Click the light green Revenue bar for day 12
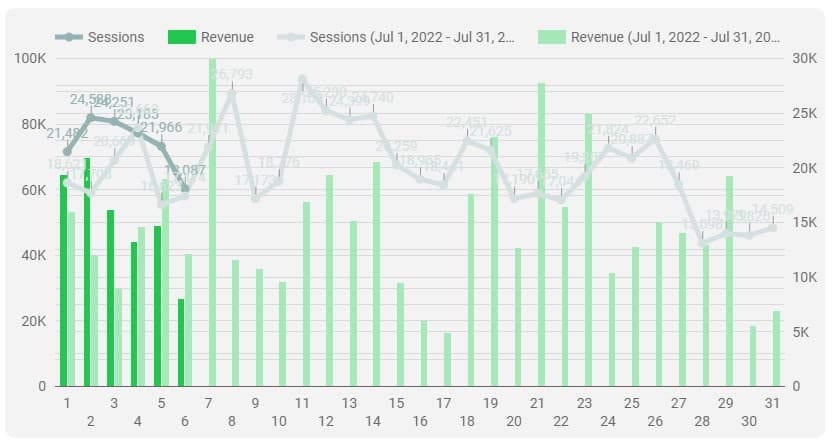Viewport: 832px width, 448px height. tap(330, 280)
